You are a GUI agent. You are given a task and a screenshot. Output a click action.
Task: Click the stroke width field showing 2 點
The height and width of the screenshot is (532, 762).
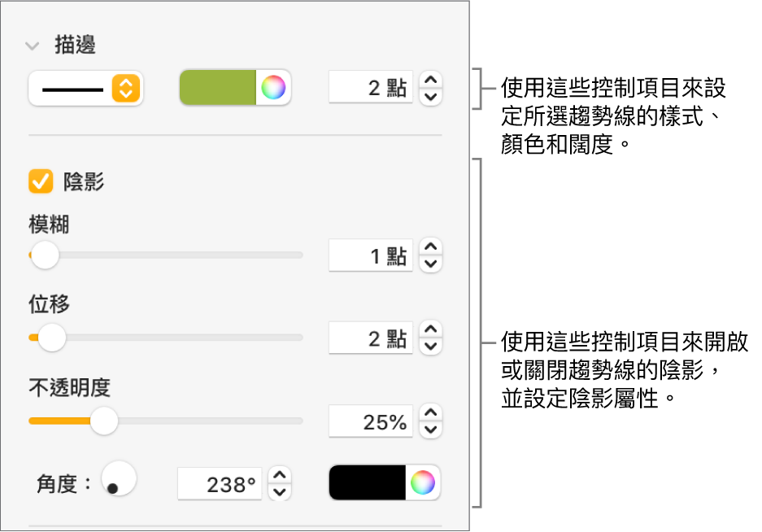click(371, 89)
